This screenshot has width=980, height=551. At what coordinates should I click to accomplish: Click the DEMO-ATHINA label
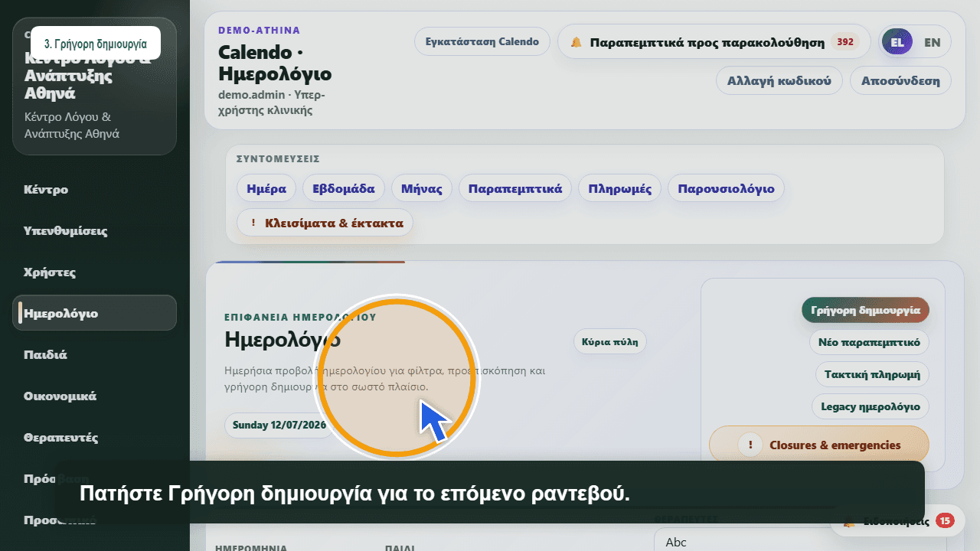[260, 31]
